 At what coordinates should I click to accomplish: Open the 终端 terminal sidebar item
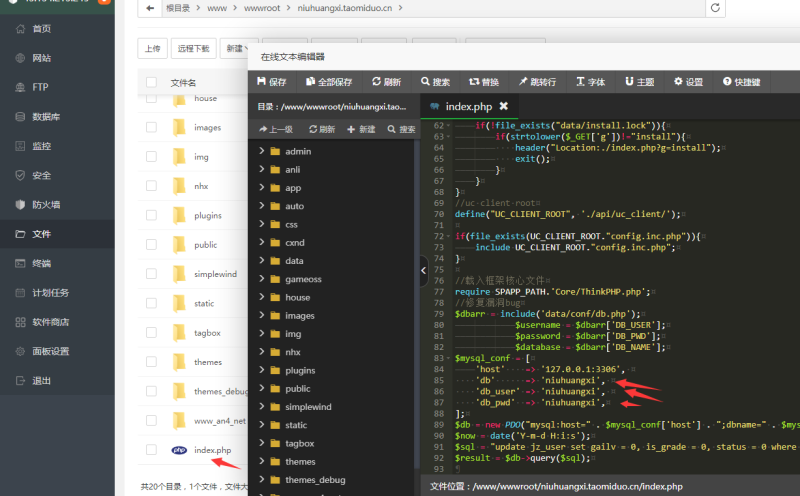(x=57, y=263)
